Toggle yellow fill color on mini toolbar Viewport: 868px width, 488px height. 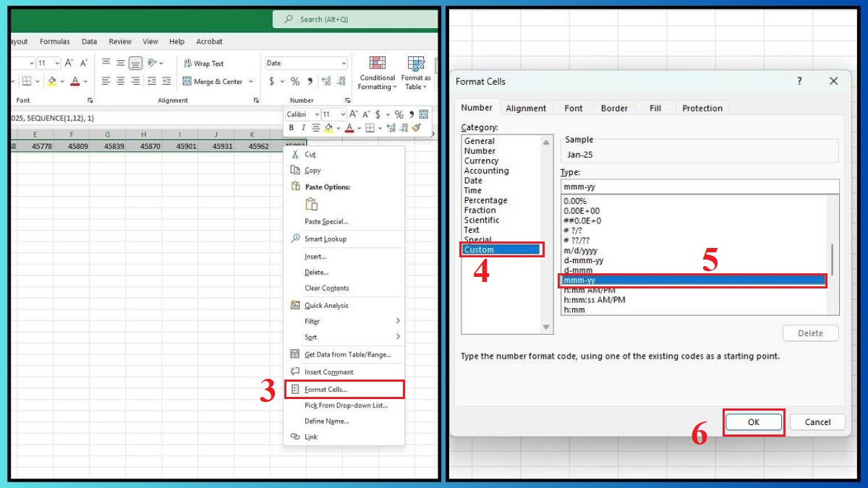coord(328,128)
